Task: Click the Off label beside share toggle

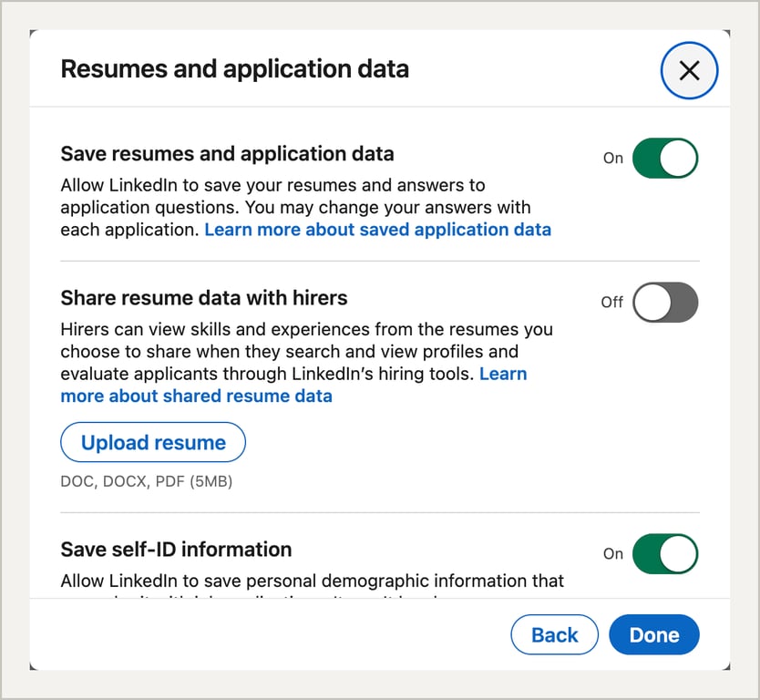Action: pos(611,302)
